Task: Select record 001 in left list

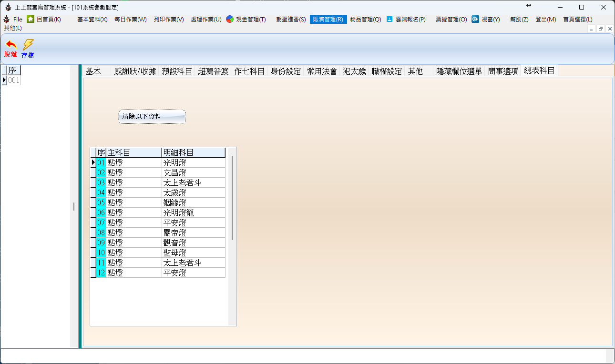Action: pyautogui.click(x=14, y=81)
